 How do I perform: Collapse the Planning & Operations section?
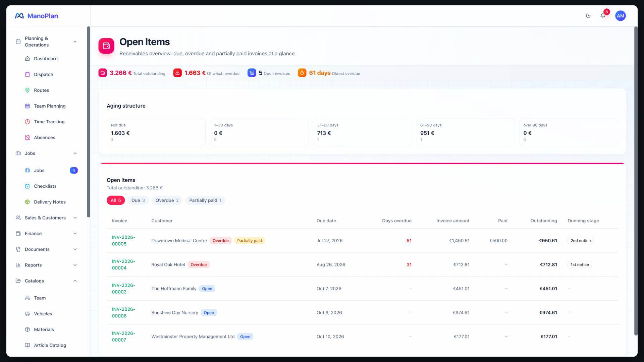coord(75,42)
